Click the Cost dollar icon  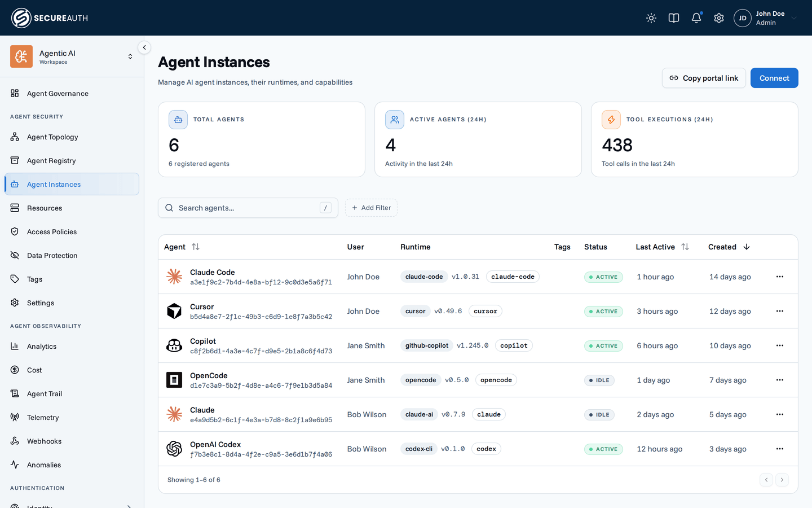[15, 370]
